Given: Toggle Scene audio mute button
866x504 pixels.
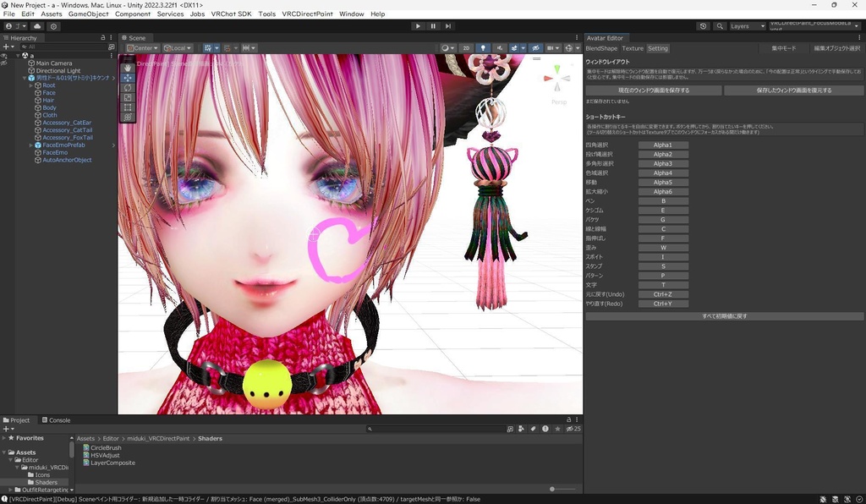Looking at the screenshot, I should coord(500,48).
